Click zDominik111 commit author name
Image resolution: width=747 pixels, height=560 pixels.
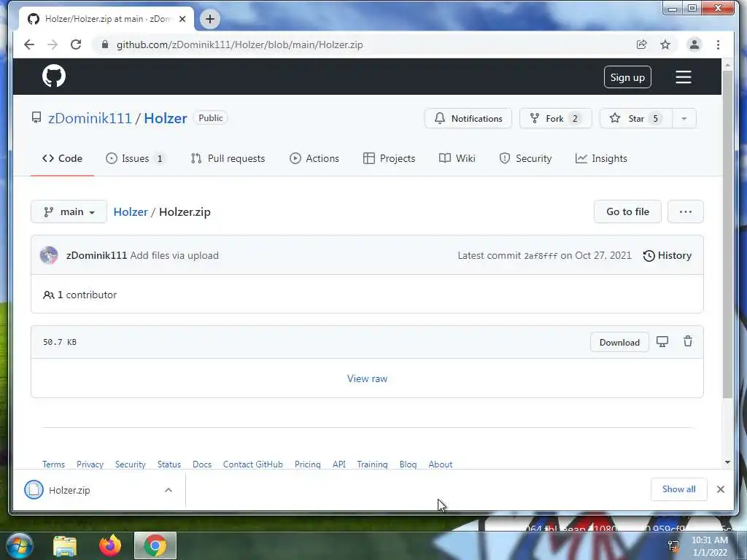point(97,255)
